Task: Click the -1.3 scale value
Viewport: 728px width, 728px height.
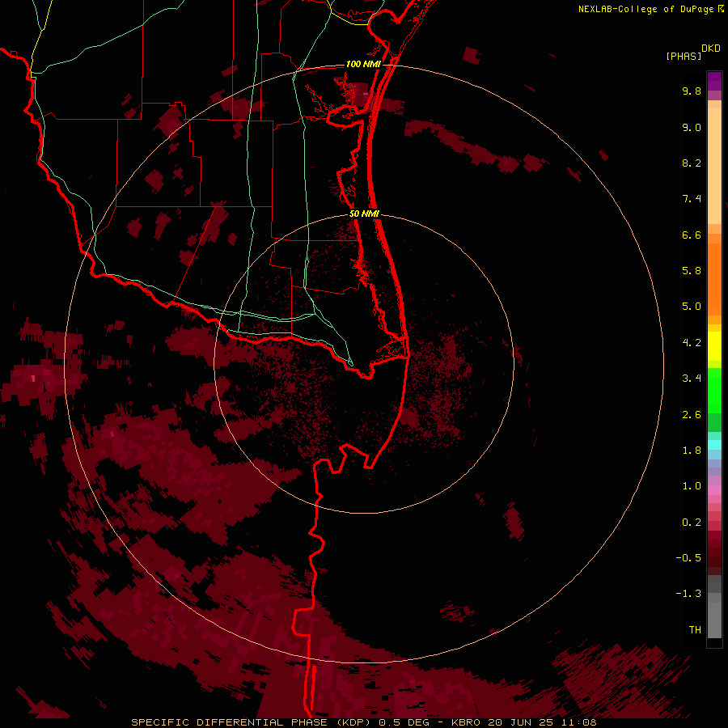Action: pos(688,594)
